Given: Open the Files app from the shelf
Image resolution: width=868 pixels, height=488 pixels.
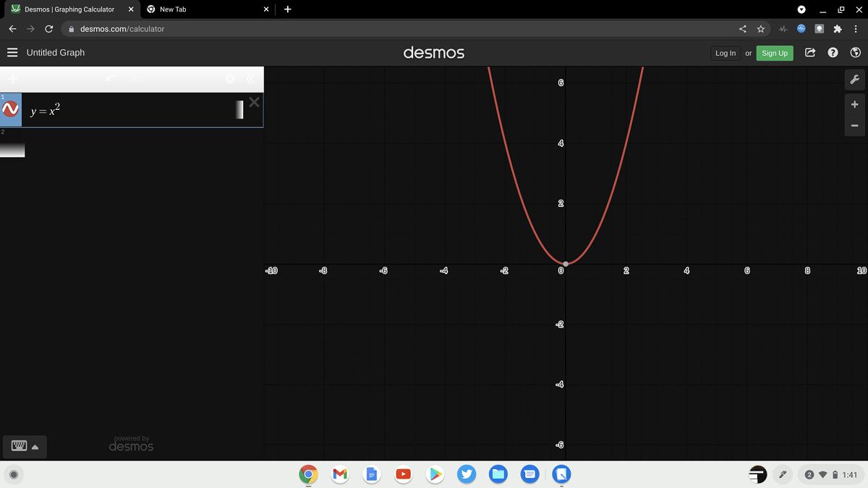Looking at the screenshot, I should pyautogui.click(x=498, y=474).
